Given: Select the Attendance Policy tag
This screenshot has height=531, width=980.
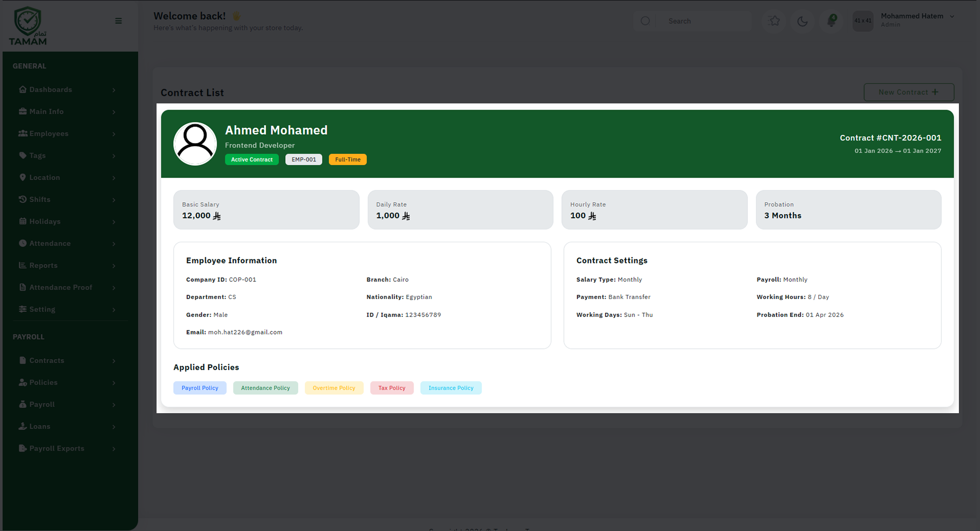Looking at the screenshot, I should pyautogui.click(x=265, y=388).
